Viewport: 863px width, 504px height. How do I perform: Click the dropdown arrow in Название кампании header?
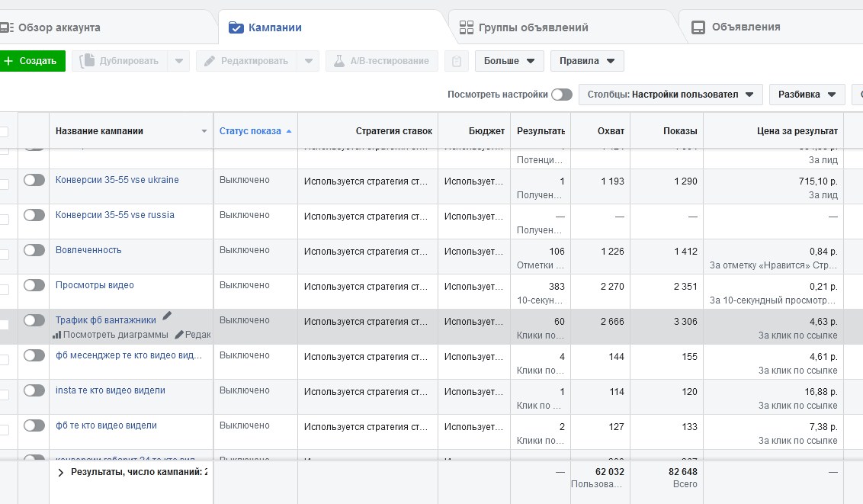coord(204,131)
